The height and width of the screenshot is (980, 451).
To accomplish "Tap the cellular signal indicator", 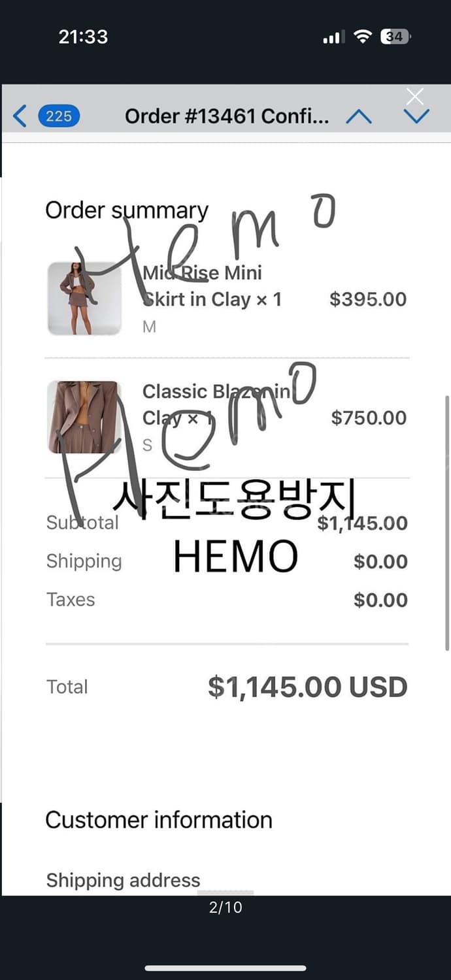I will point(333,37).
